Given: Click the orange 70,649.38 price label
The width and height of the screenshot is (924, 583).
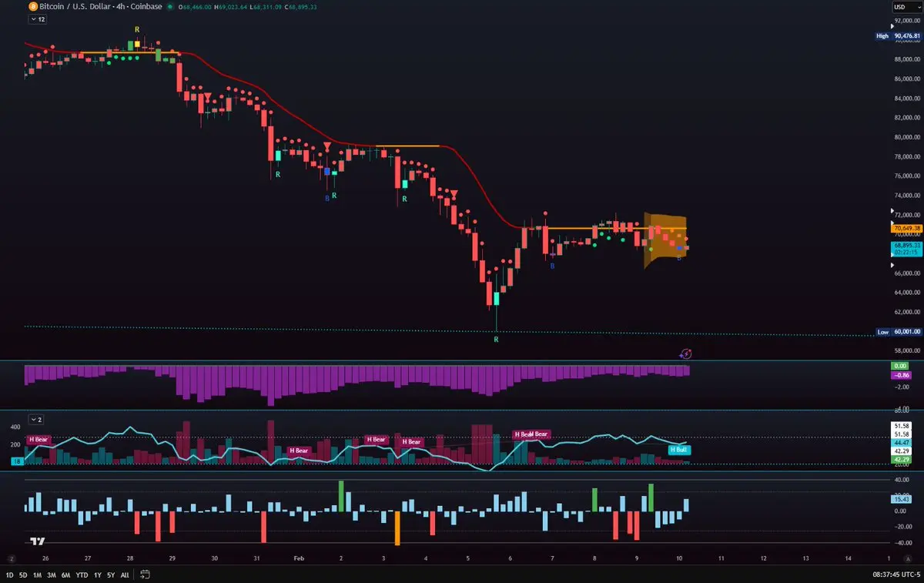Looking at the screenshot, I should click(x=906, y=228).
